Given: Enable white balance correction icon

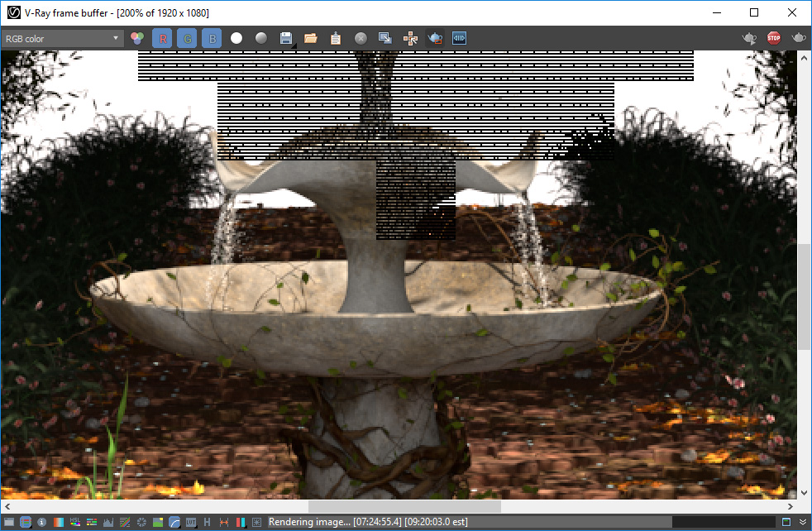Looking at the screenshot, I should coord(59,522).
